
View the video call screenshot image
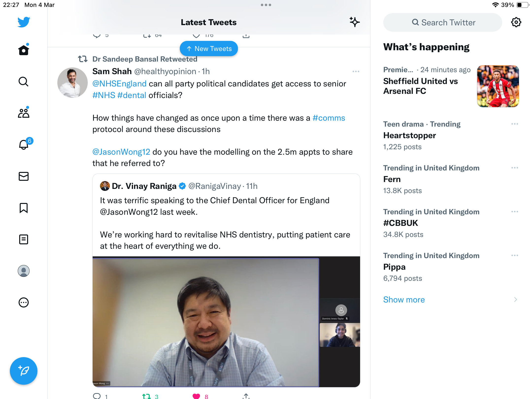[x=226, y=322]
